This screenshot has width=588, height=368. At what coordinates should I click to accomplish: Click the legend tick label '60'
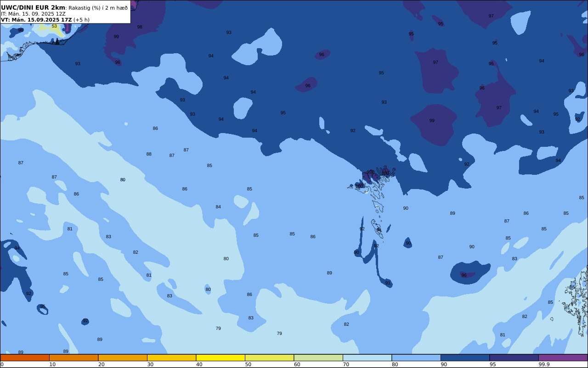[x=297, y=364]
